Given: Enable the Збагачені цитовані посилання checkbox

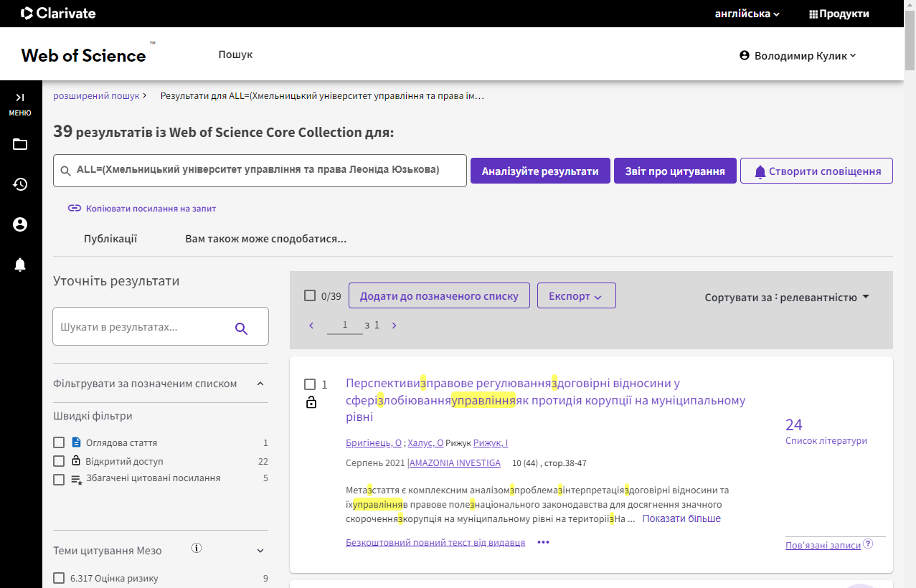Looking at the screenshot, I should pos(59,480).
